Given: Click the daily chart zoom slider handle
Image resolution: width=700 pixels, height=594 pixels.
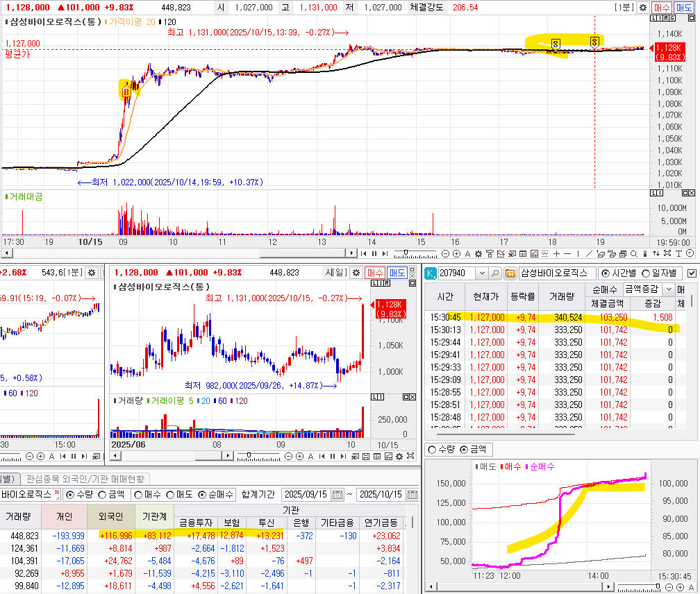Looking at the screenshot, I should [249, 455].
